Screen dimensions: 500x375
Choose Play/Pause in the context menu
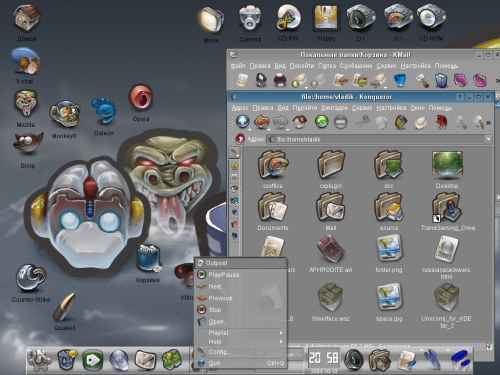240,275
